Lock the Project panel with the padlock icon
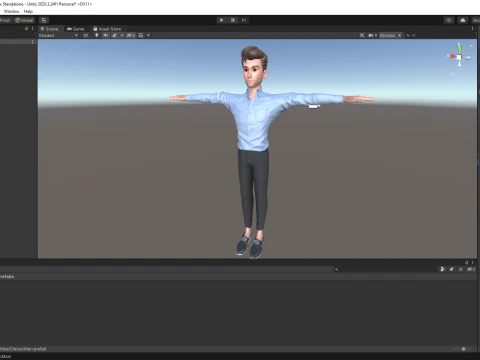Viewport: 480px width, 360px height. pyautogui.click(x=466, y=262)
